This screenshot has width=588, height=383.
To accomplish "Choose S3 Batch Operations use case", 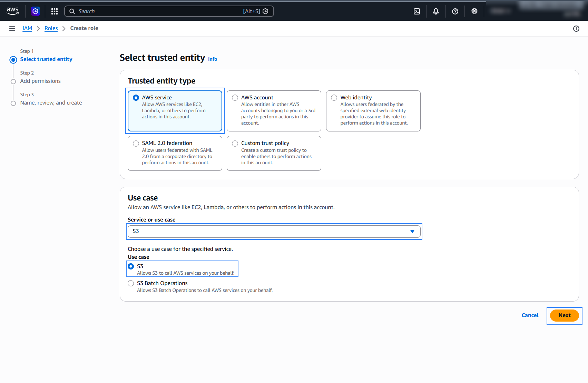I will click(131, 283).
